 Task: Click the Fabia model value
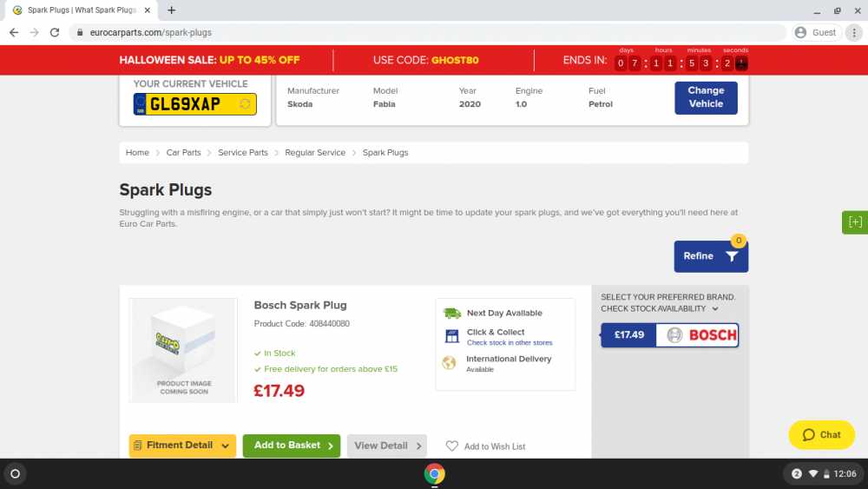click(385, 104)
